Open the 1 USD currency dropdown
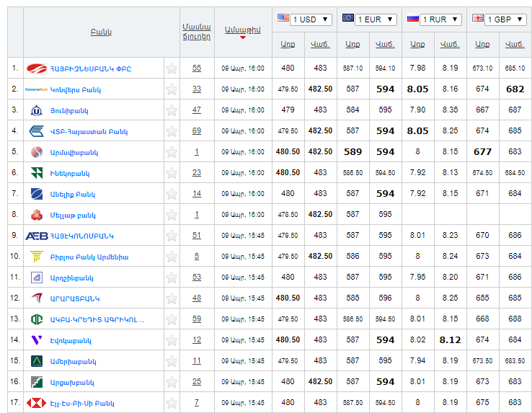Viewport: 532px width, 413px height. (x=311, y=19)
